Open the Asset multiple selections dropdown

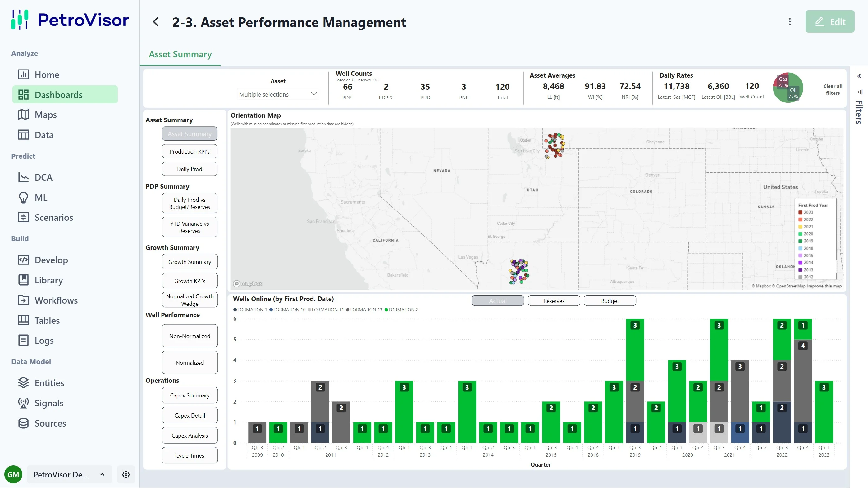pyautogui.click(x=278, y=94)
